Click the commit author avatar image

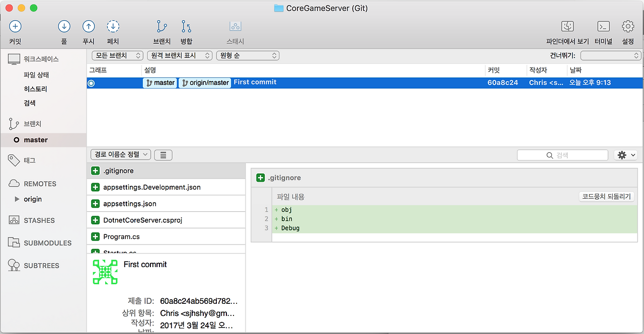coord(105,272)
